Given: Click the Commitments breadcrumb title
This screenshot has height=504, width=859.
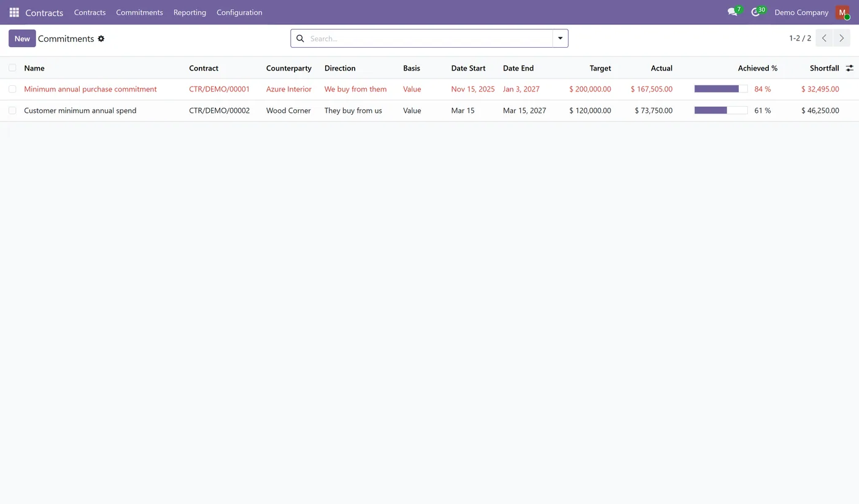Looking at the screenshot, I should (66, 39).
